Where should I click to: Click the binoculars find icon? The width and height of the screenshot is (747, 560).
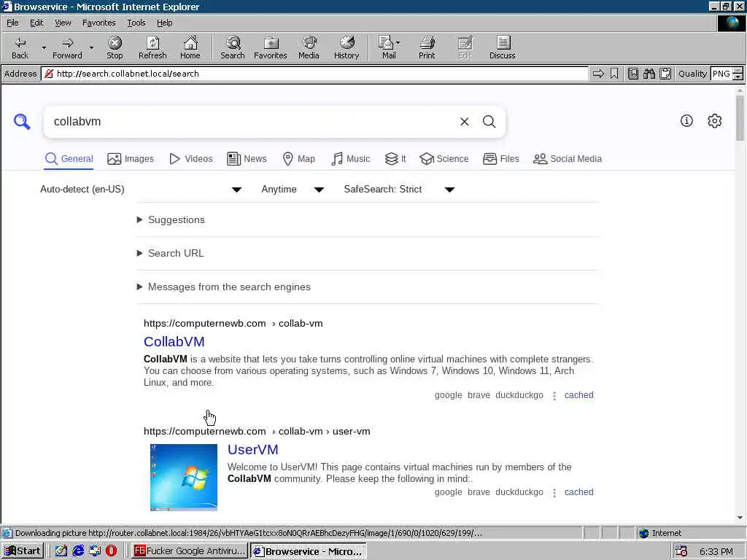pyautogui.click(x=649, y=74)
